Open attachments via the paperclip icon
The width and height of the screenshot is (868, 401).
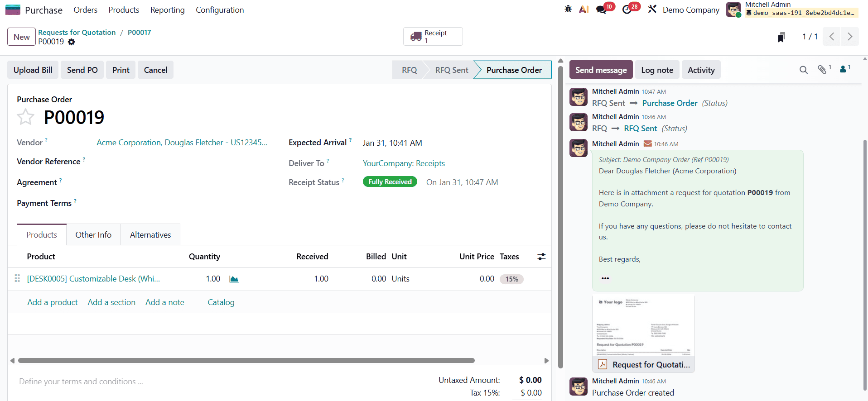pos(822,70)
